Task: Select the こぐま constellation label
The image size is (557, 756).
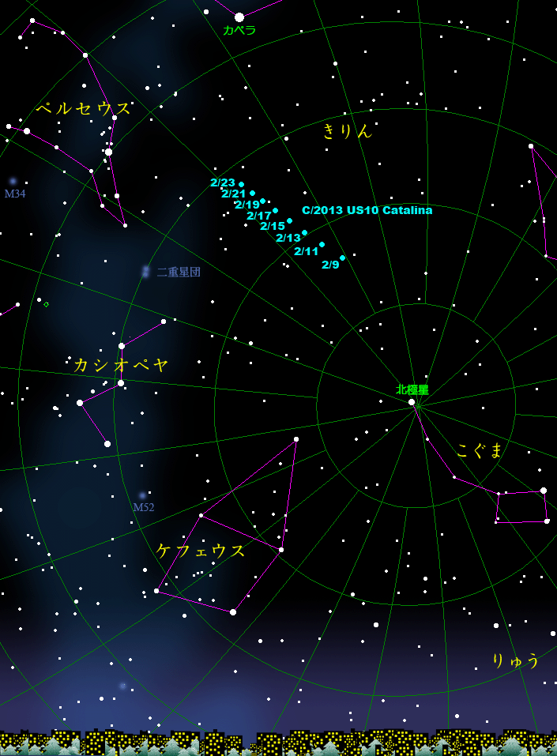Action: click(x=479, y=450)
